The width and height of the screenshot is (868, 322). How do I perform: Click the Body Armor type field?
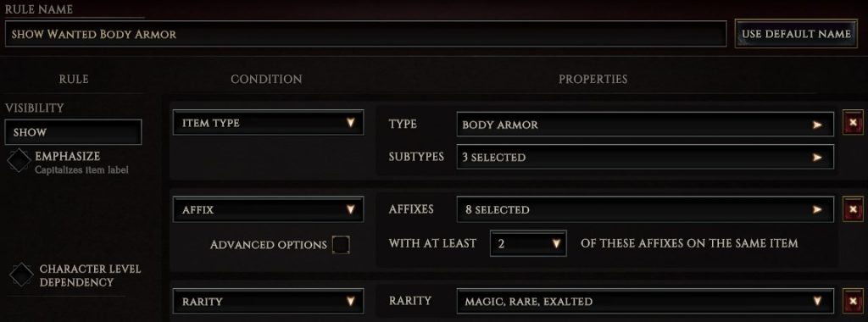645,125
